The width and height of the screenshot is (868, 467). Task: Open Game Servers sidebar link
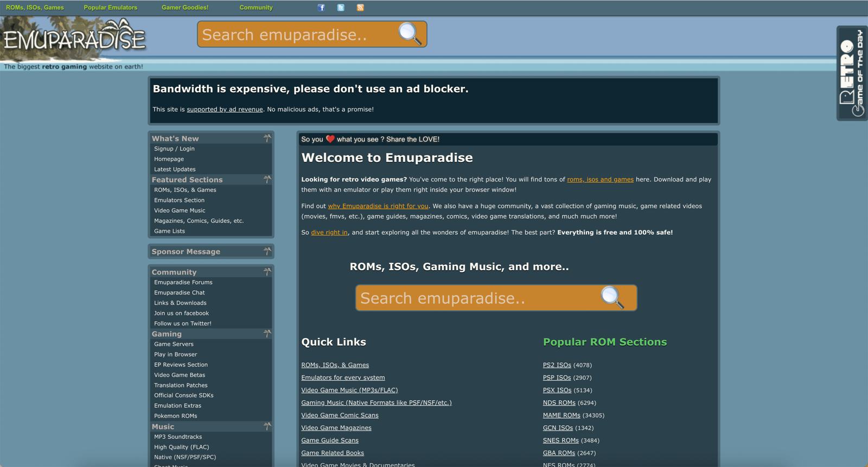(174, 344)
